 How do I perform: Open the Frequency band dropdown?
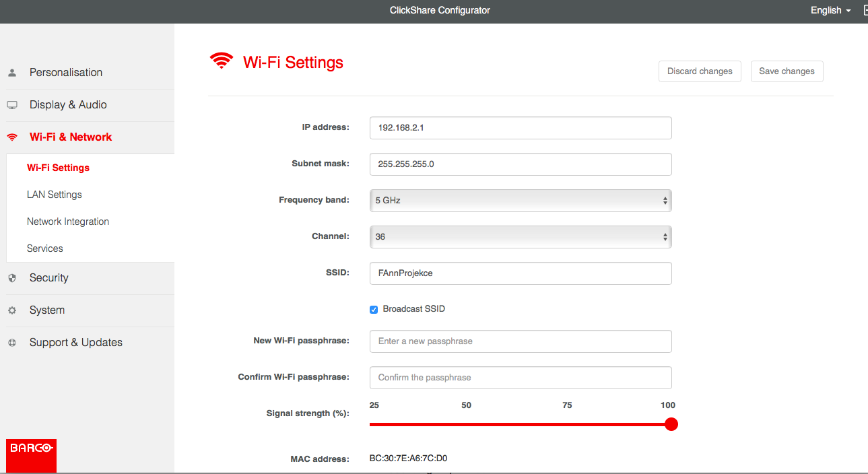[521, 201]
